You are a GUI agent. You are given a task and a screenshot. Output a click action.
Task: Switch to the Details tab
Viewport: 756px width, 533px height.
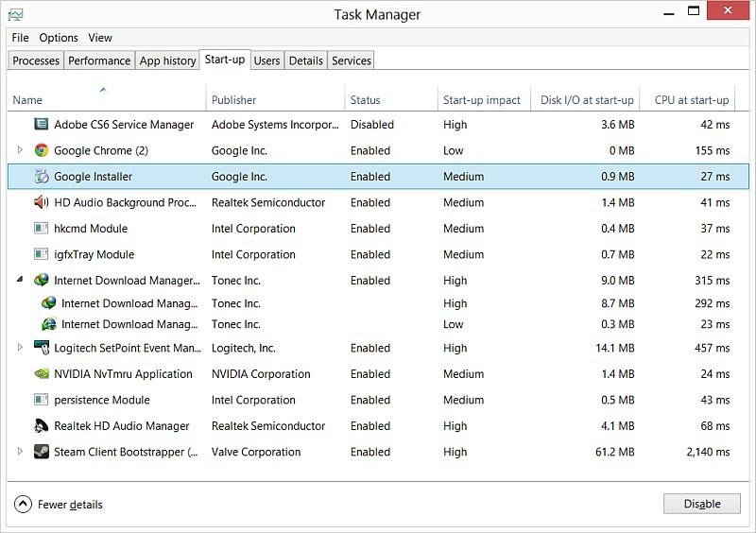pos(305,60)
